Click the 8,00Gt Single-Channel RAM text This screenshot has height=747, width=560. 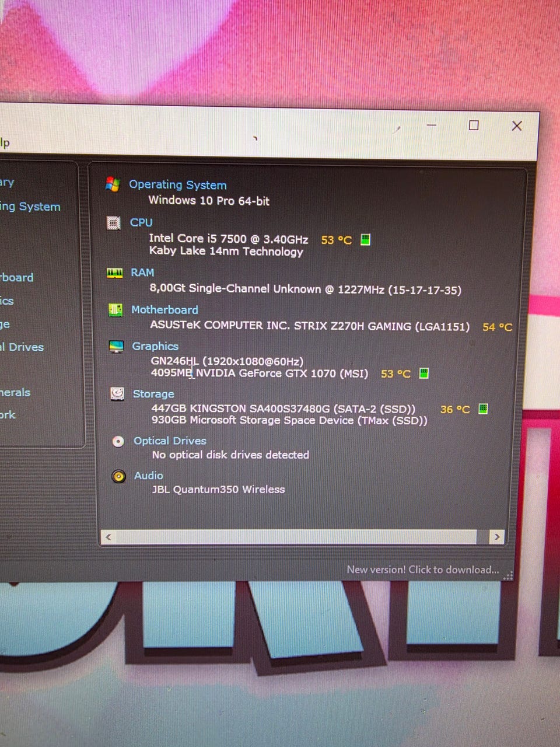pos(306,289)
